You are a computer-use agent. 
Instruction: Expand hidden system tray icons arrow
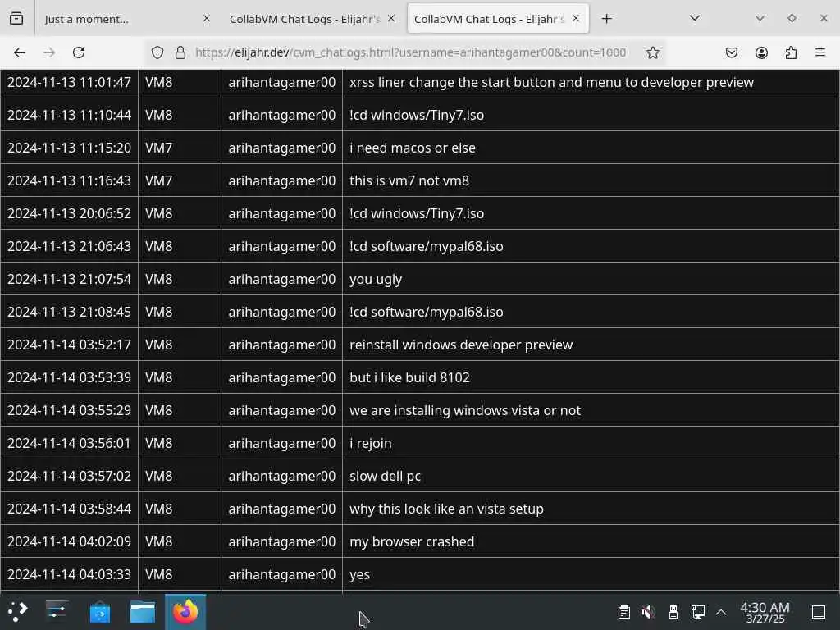(721, 612)
